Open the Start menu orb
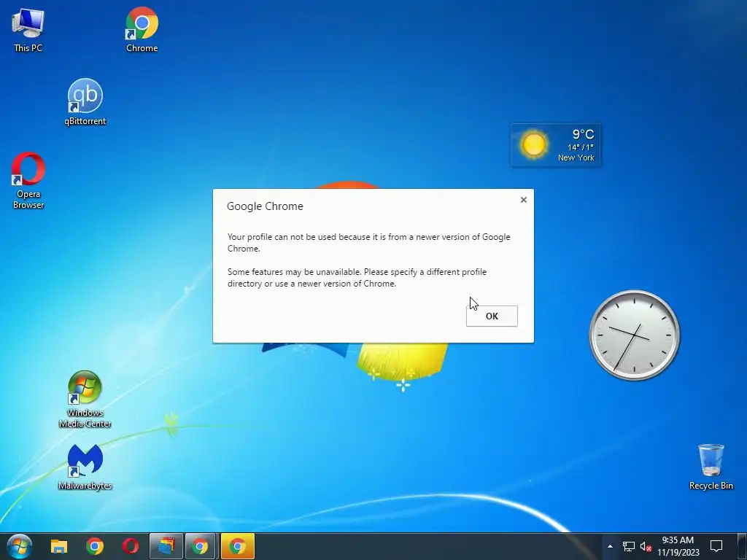Screen dimensions: 747x560 [x=19, y=546]
